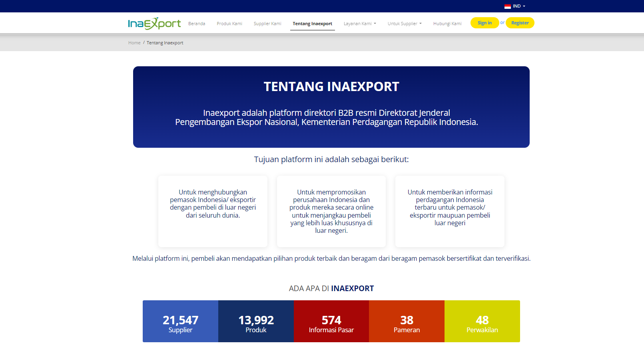Follow the Home breadcrumb link
This screenshot has height=359, width=644.
pos(134,43)
